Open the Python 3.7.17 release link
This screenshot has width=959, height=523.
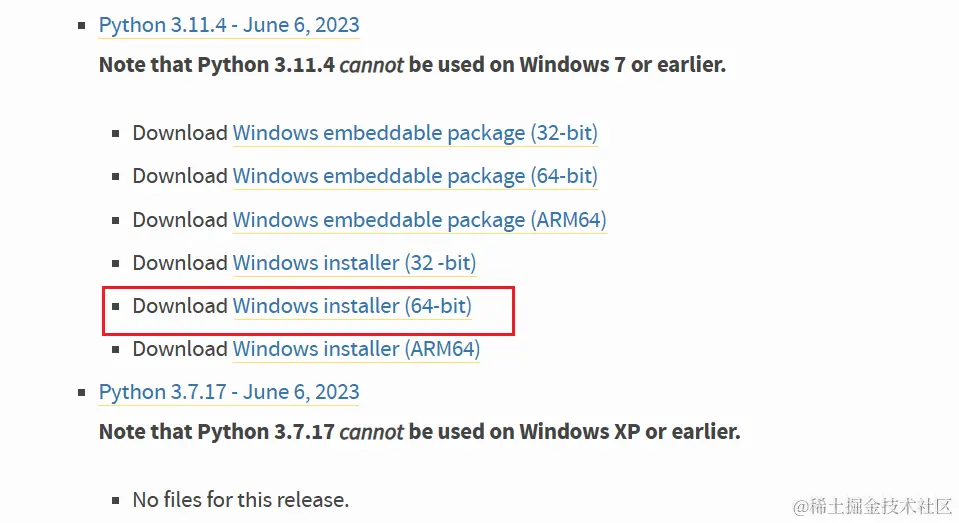click(x=229, y=392)
